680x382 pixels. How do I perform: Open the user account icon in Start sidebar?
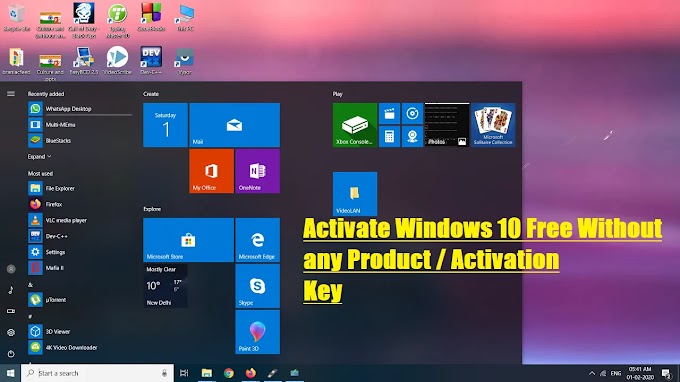tap(11, 269)
